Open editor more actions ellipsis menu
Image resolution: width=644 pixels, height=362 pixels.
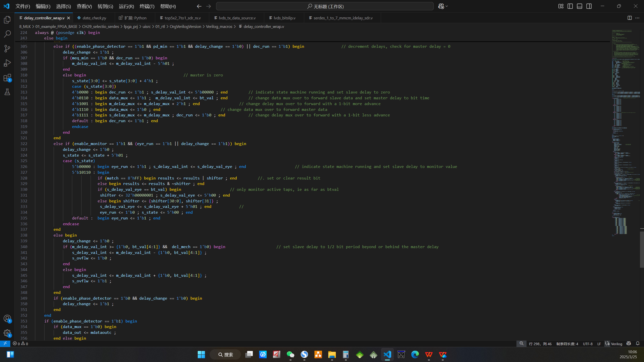(637, 18)
